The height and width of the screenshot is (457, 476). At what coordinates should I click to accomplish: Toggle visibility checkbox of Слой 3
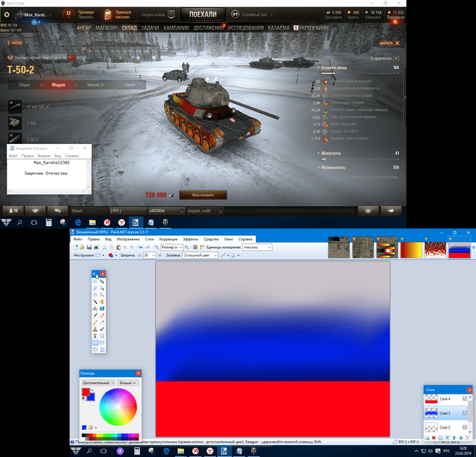click(x=465, y=412)
